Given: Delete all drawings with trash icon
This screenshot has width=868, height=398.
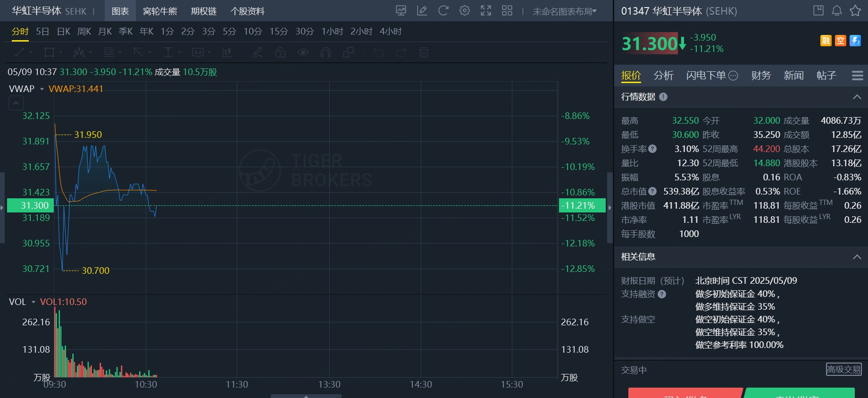Looking at the screenshot, I should coord(424,52).
